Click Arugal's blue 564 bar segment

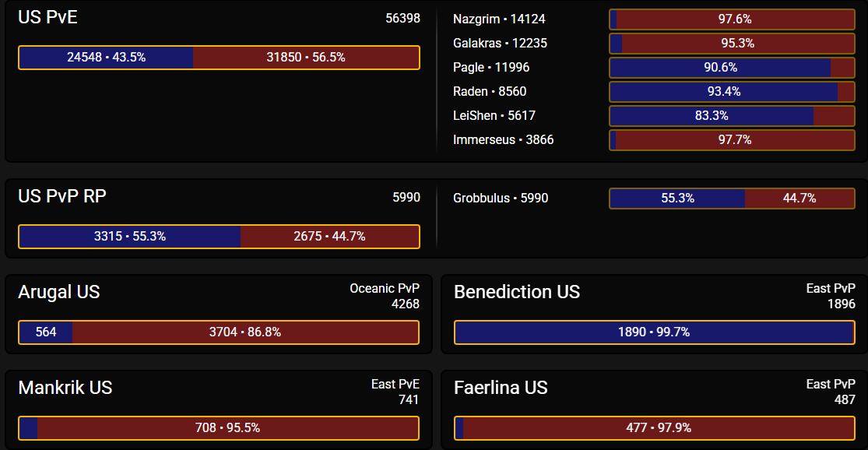click(x=46, y=332)
